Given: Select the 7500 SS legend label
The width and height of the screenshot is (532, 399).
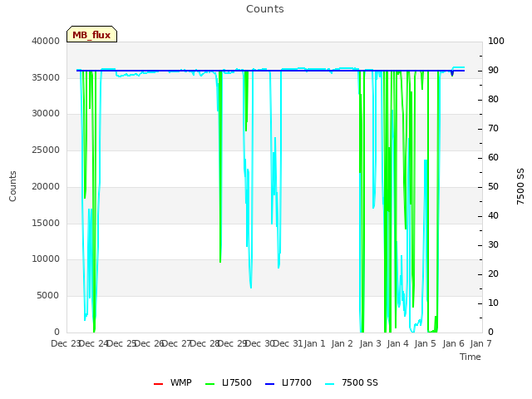Looking at the screenshot, I should tap(360, 382).
